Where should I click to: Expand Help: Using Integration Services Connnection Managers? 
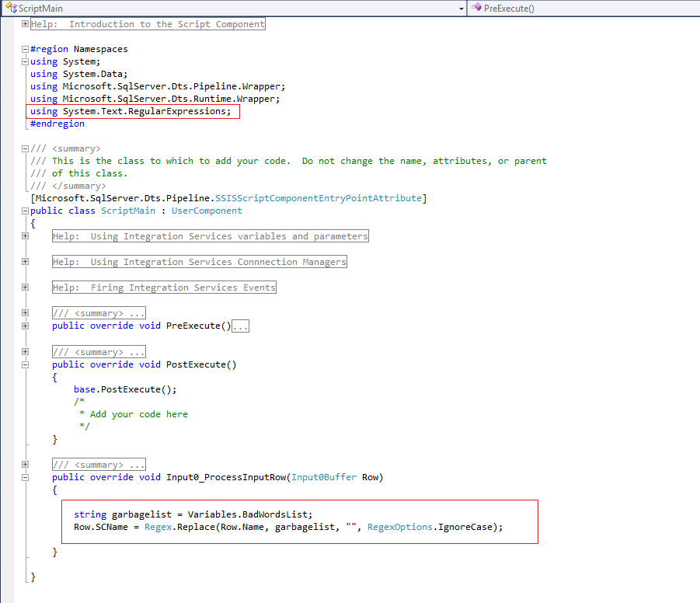click(25, 261)
